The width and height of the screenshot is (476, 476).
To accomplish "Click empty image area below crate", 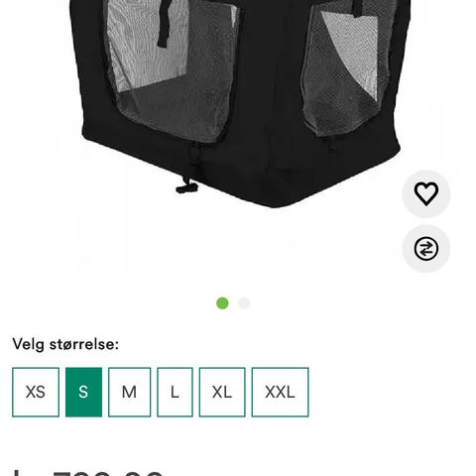I will pos(231,251).
